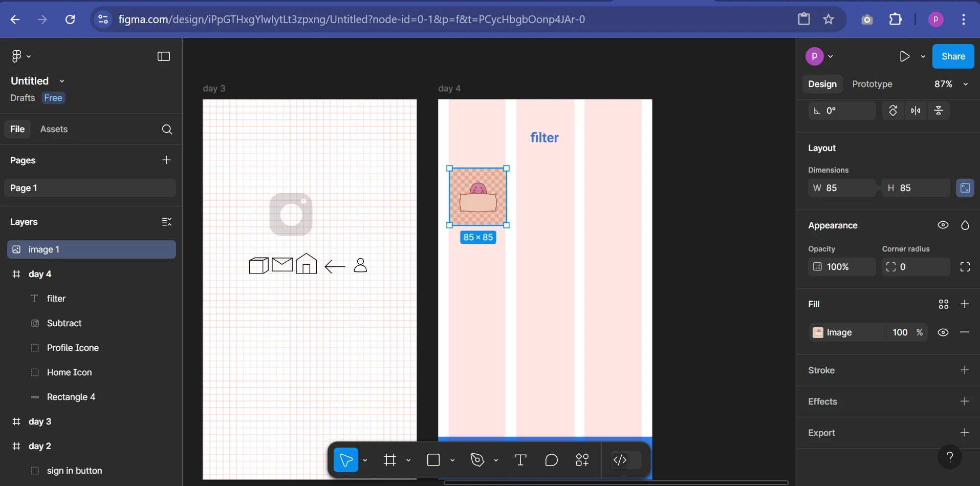
Task: Switch to the Assets tab
Action: [54, 129]
